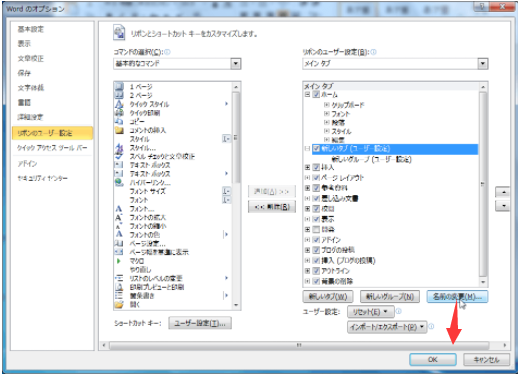Choose the クイック印刷 printer icon
The height and width of the screenshot is (378, 518).
click(x=119, y=113)
